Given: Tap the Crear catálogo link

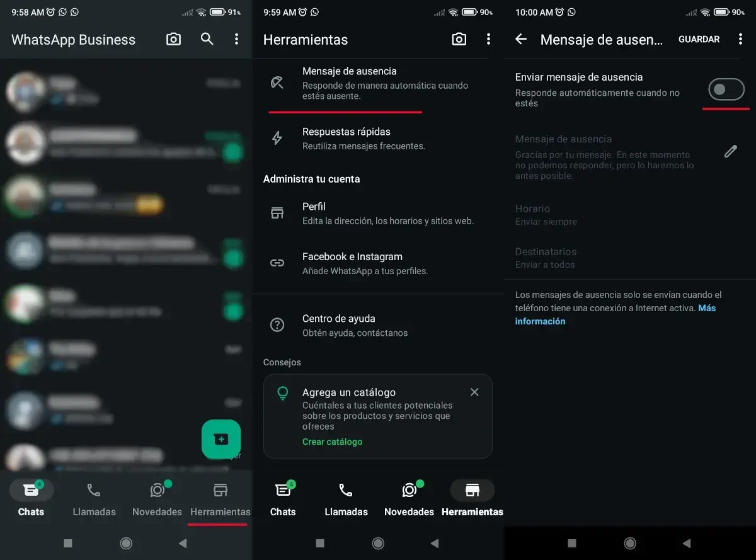Looking at the screenshot, I should pyautogui.click(x=332, y=442).
